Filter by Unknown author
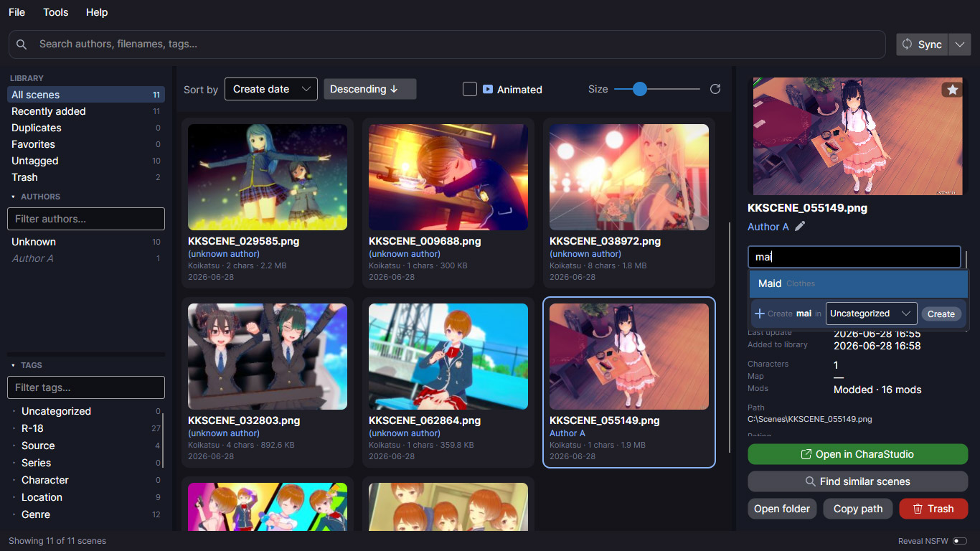This screenshot has height=551, width=980. coord(86,242)
